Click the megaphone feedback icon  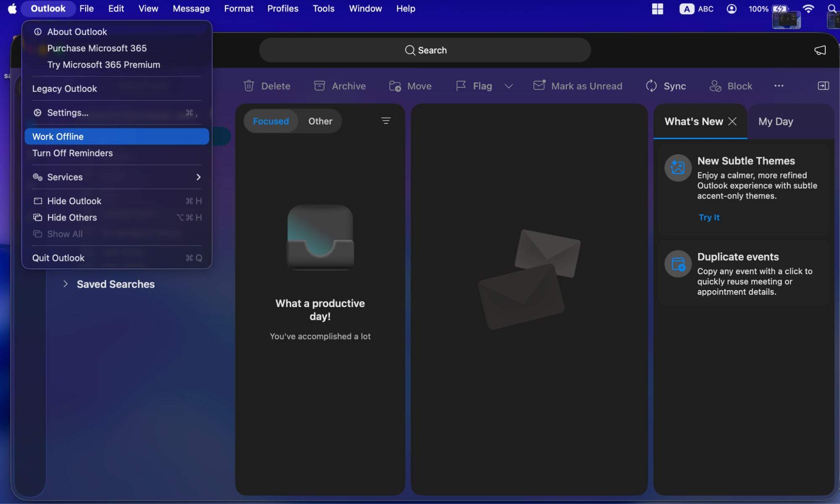point(820,50)
